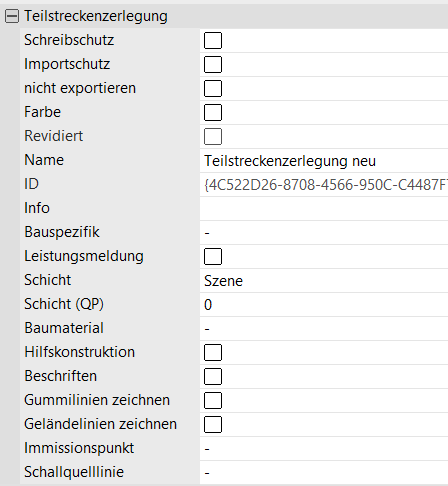Open the Farbe color box
Image resolution: width=448 pixels, height=486 pixels.
213,112
